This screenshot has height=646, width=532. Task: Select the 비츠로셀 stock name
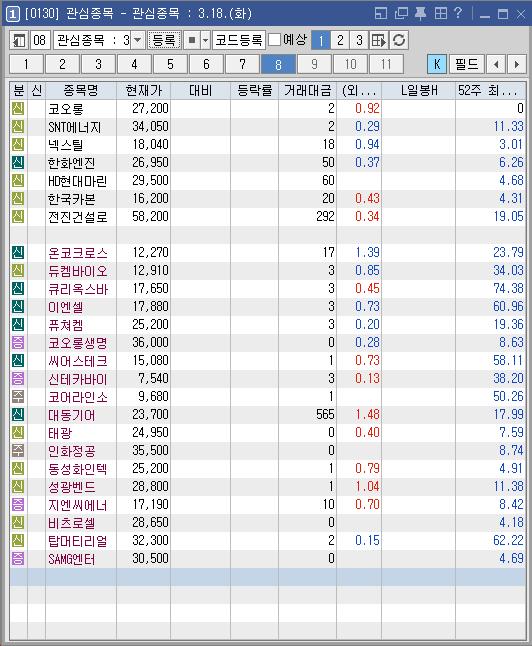[x=72, y=523]
